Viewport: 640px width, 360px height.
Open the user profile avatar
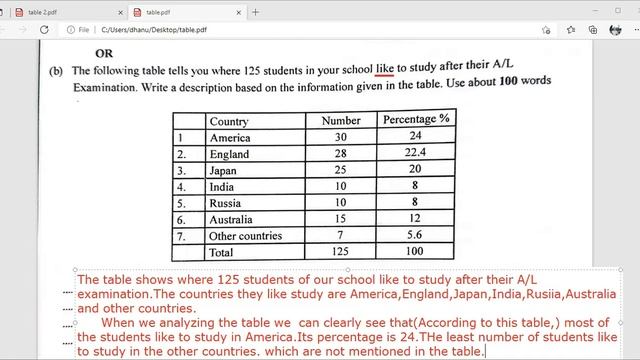[615, 29]
